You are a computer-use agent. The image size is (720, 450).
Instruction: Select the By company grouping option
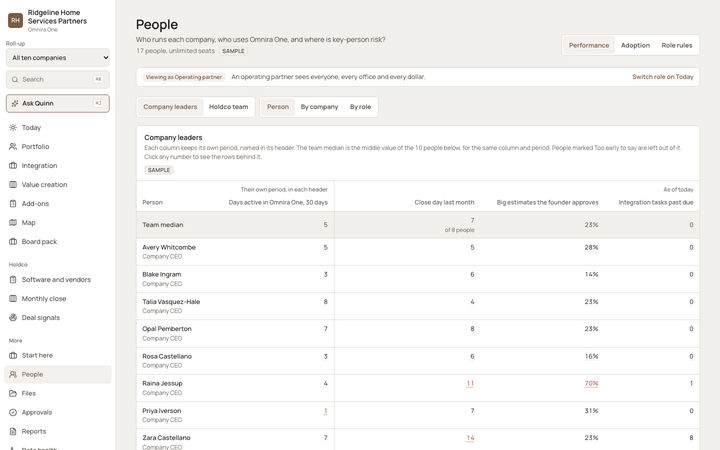click(319, 107)
